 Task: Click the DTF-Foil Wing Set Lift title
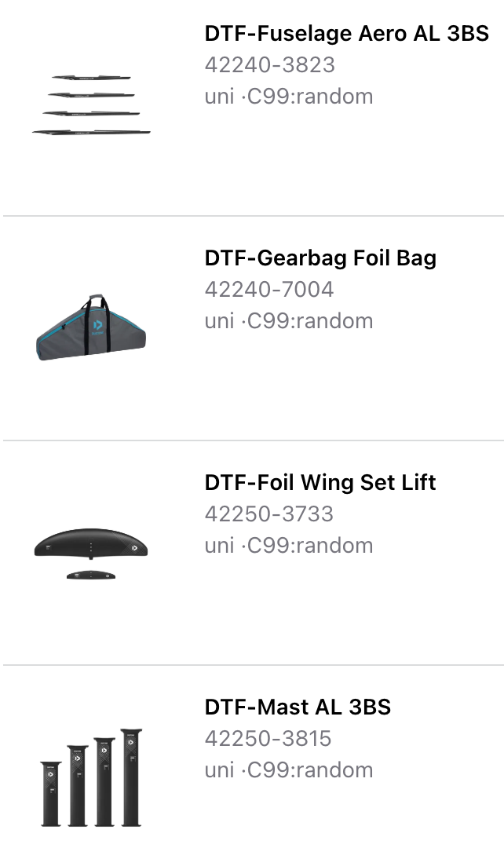coord(320,482)
